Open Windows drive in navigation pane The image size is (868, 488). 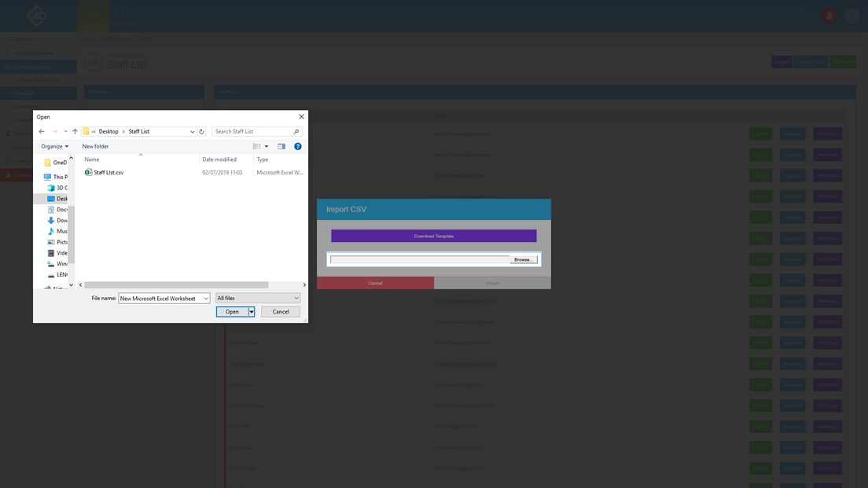click(x=57, y=264)
